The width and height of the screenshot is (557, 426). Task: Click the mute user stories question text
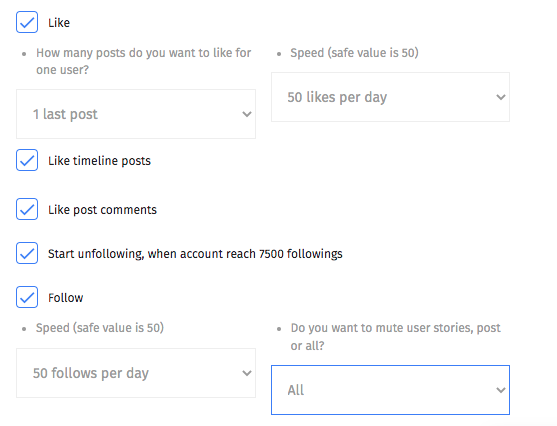(x=395, y=336)
